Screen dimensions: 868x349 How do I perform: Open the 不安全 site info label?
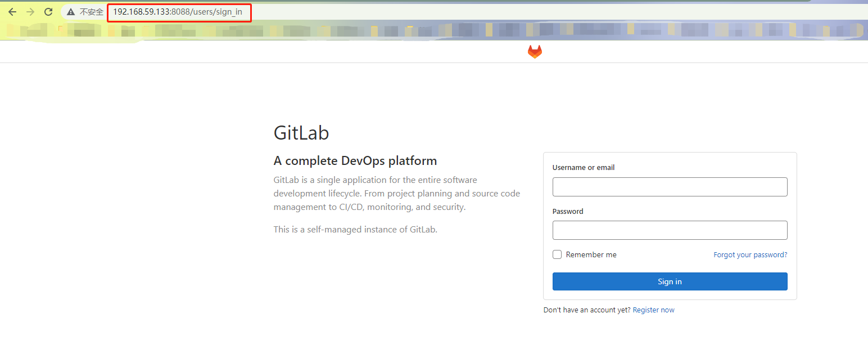pyautogui.click(x=91, y=12)
